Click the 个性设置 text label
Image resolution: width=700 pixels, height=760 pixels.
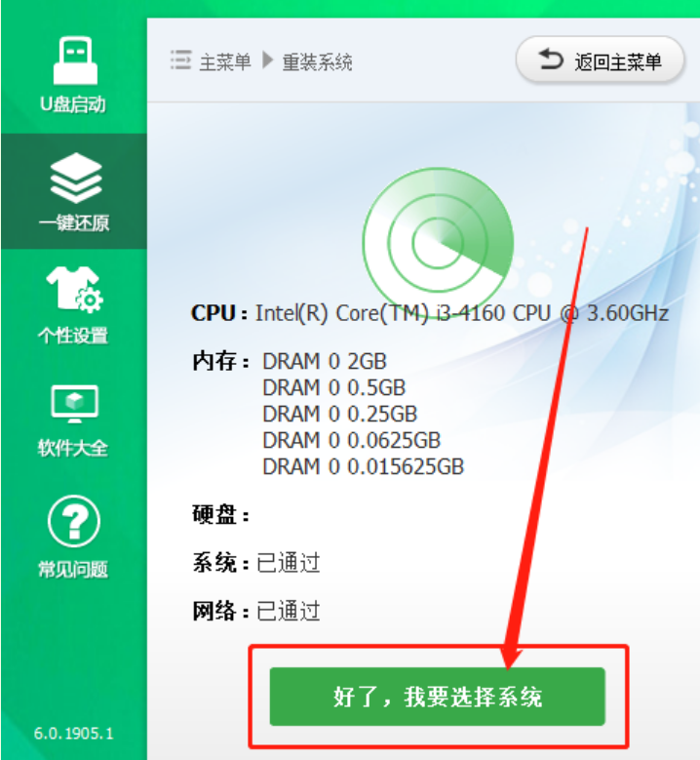[x=73, y=335]
